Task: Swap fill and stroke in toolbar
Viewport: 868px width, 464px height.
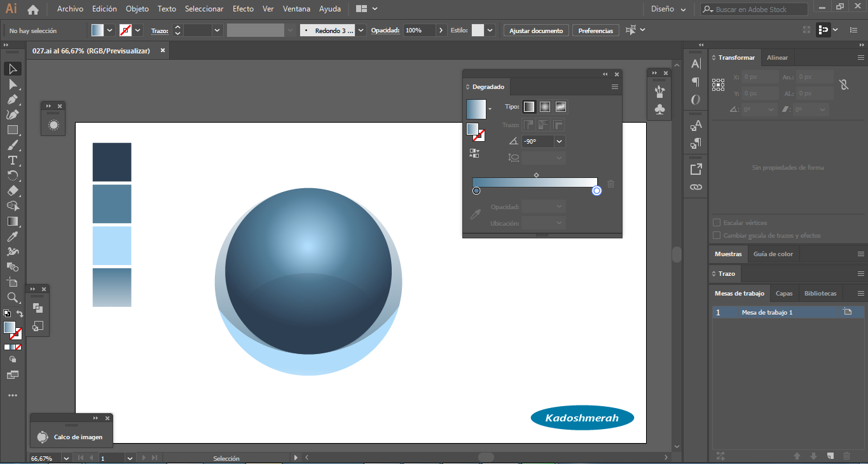Action: coord(20,313)
